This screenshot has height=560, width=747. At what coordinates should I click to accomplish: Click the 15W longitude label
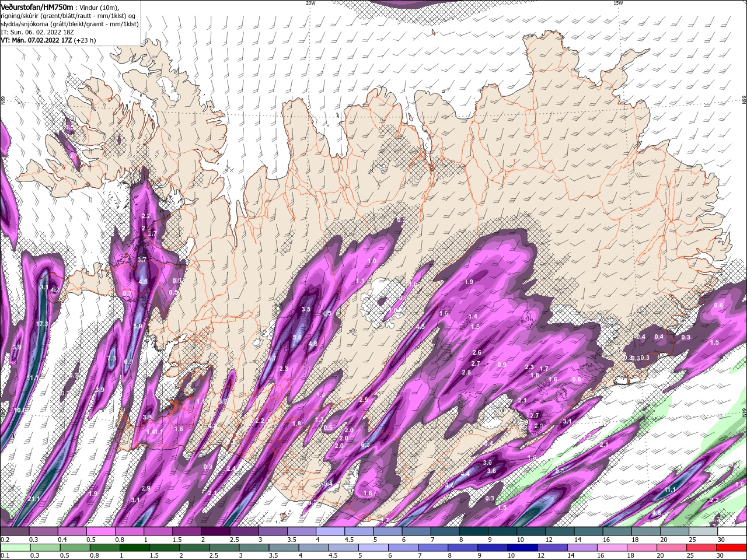pyautogui.click(x=618, y=3)
